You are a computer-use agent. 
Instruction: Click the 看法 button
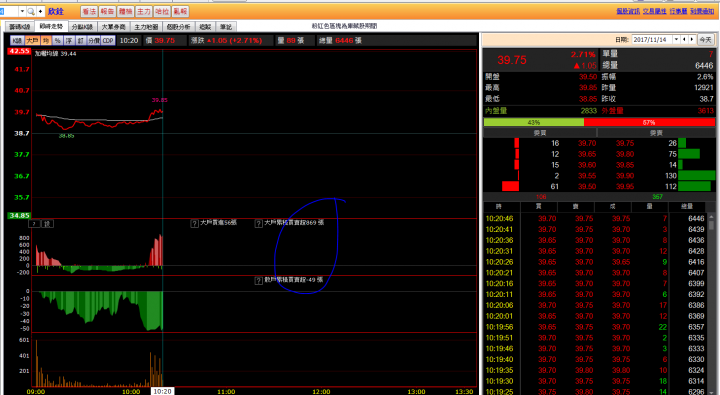point(89,11)
